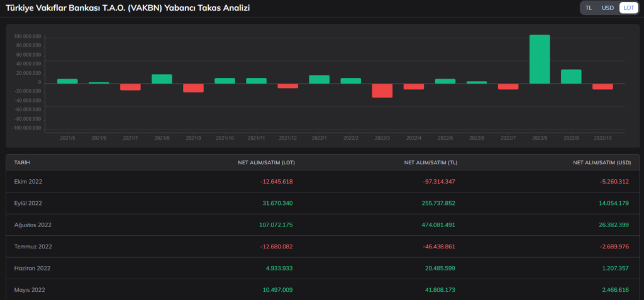Click the NET ALIM/SATIM (LOT) column header
This screenshot has height=300, width=644.
[266, 163]
